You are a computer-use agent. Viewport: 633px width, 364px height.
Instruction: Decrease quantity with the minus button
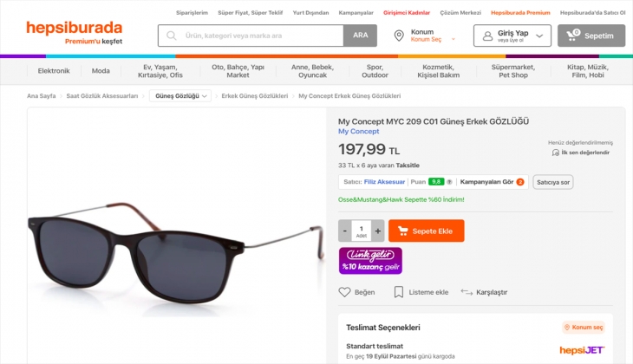click(x=345, y=231)
